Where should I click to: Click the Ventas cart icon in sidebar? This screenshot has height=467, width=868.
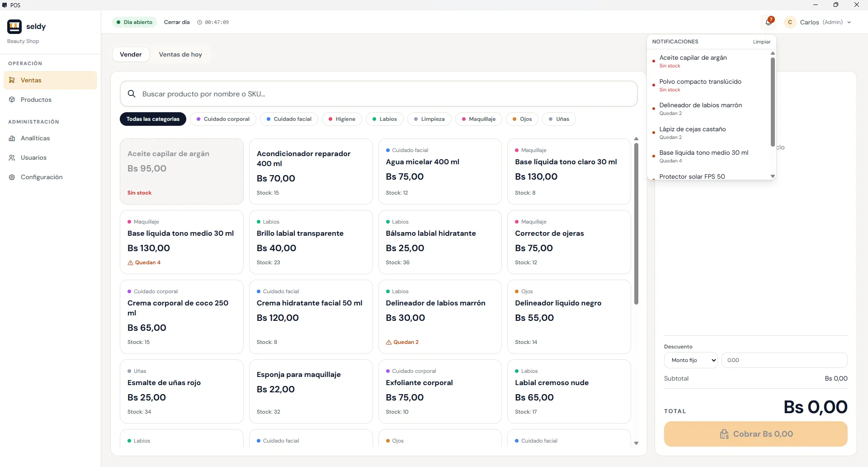click(x=12, y=80)
